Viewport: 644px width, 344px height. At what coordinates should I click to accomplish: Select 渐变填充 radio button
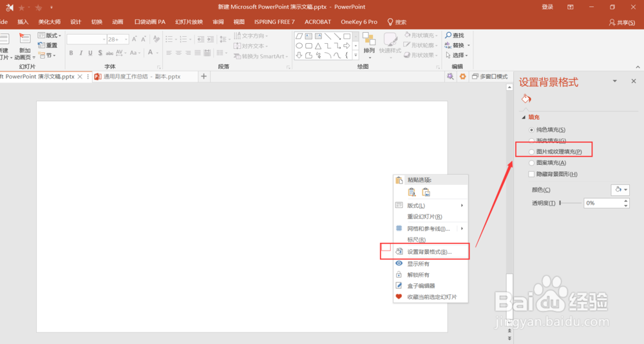[531, 140]
